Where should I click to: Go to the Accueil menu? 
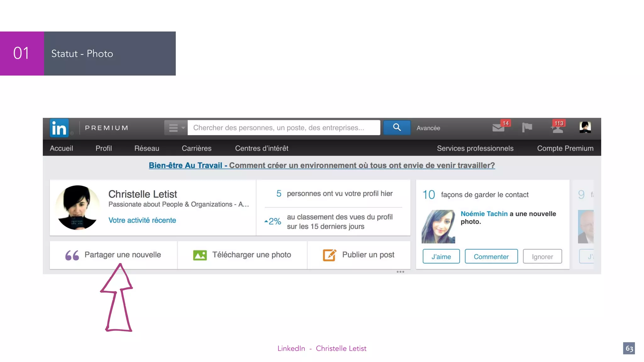(61, 148)
